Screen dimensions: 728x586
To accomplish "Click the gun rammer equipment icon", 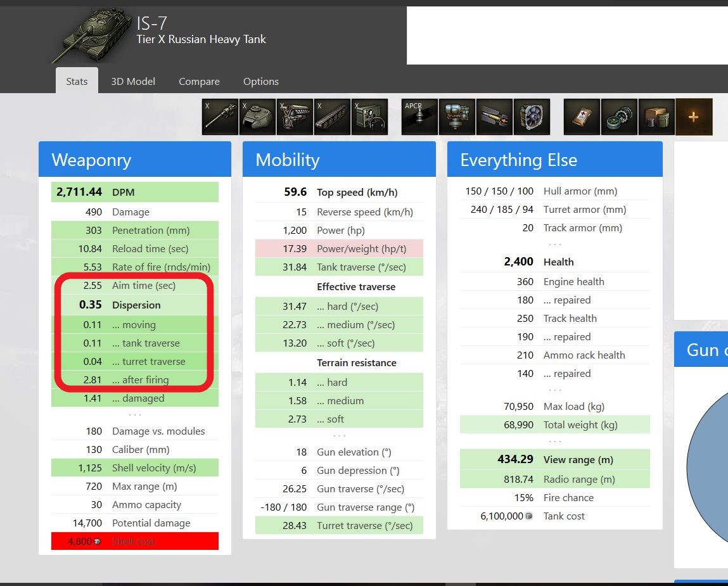I will pos(494,117).
